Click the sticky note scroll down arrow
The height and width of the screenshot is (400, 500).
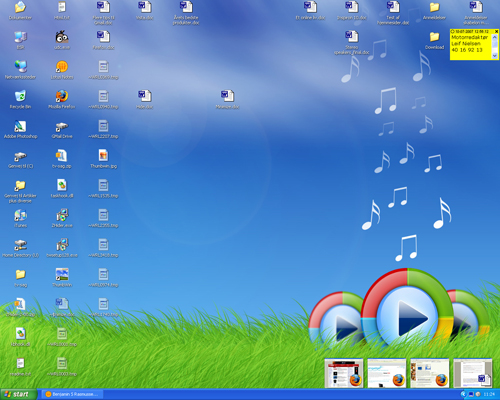coord(495,56)
